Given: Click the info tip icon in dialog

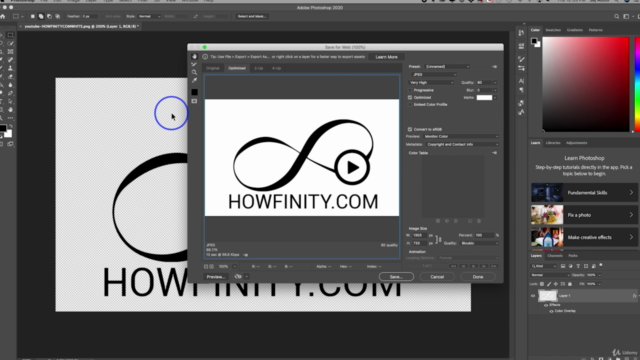Looking at the screenshot, I should 205,57.
